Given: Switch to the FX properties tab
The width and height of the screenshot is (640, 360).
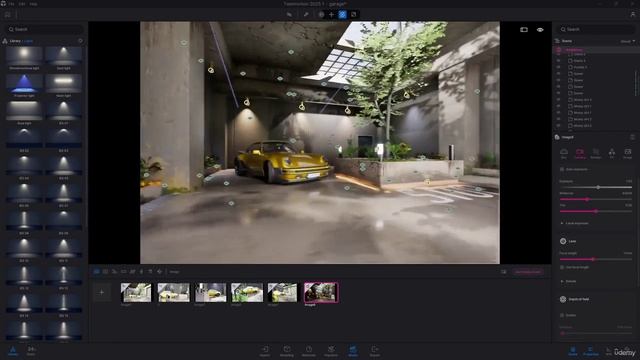Looking at the screenshot, I should pyautogui.click(x=611, y=153).
